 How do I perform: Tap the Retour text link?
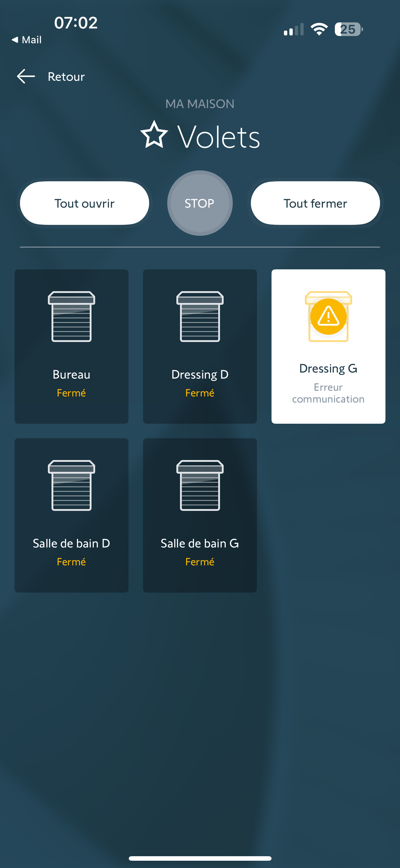pos(66,77)
